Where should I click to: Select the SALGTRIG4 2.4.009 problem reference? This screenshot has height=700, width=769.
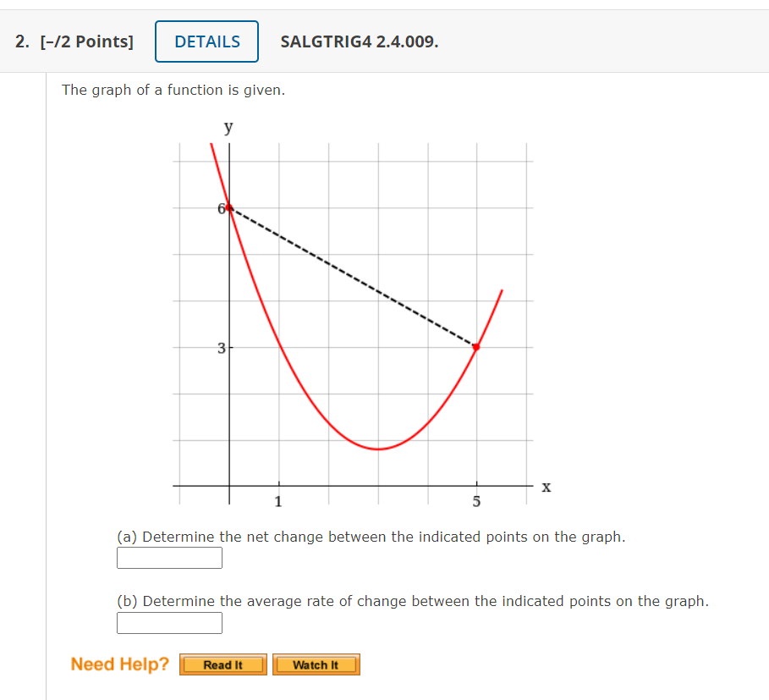click(359, 41)
